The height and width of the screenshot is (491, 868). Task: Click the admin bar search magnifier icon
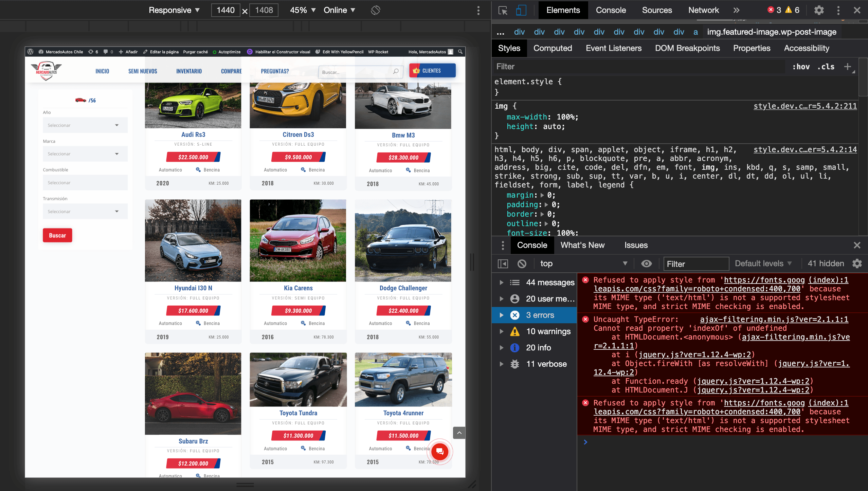coord(460,52)
